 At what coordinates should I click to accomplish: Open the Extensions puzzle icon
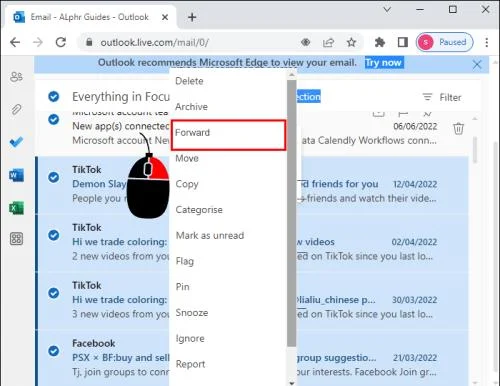pos(380,42)
